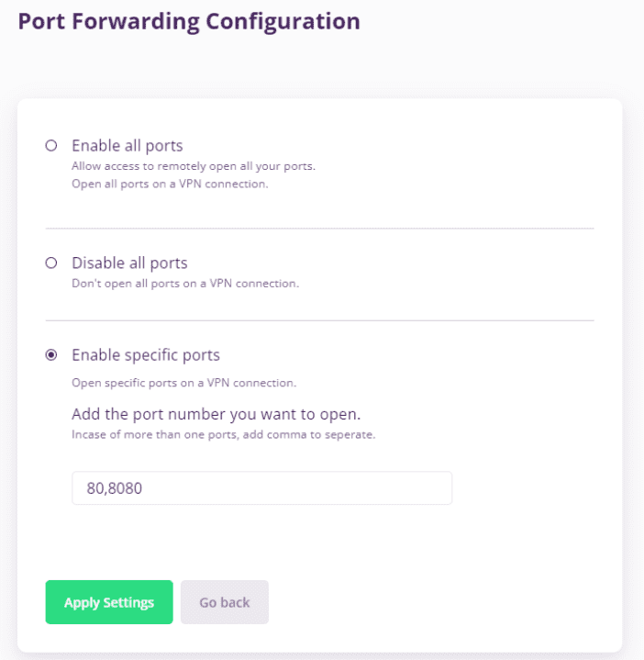Image resolution: width=644 pixels, height=660 pixels.
Task: Click the 'Enable all ports' label text
Action: click(128, 145)
